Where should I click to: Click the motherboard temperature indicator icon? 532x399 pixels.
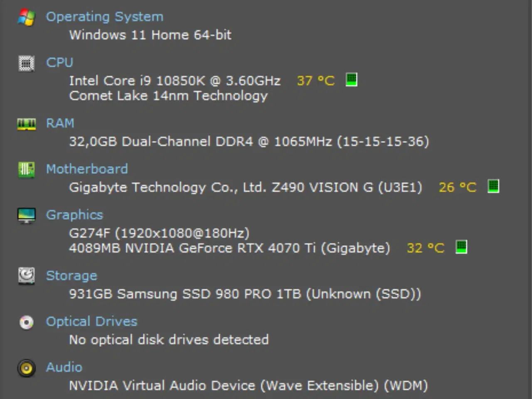click(493, 186)
